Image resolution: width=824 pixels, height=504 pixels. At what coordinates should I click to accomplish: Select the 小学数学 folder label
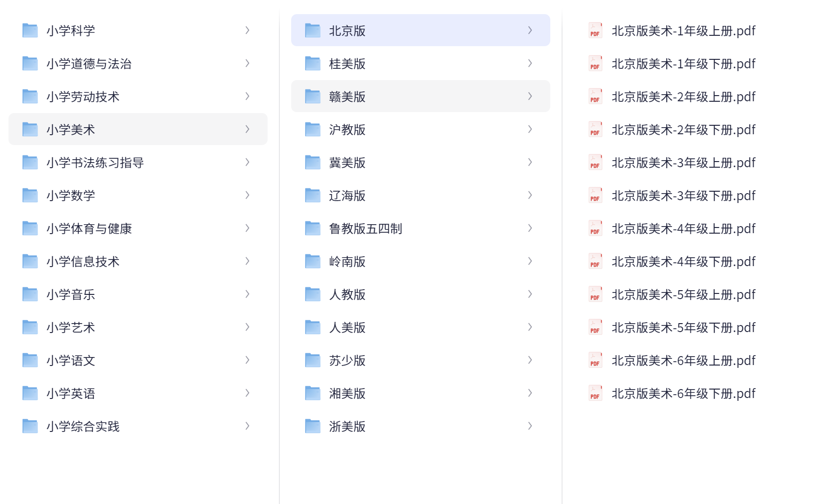(71, 195)
